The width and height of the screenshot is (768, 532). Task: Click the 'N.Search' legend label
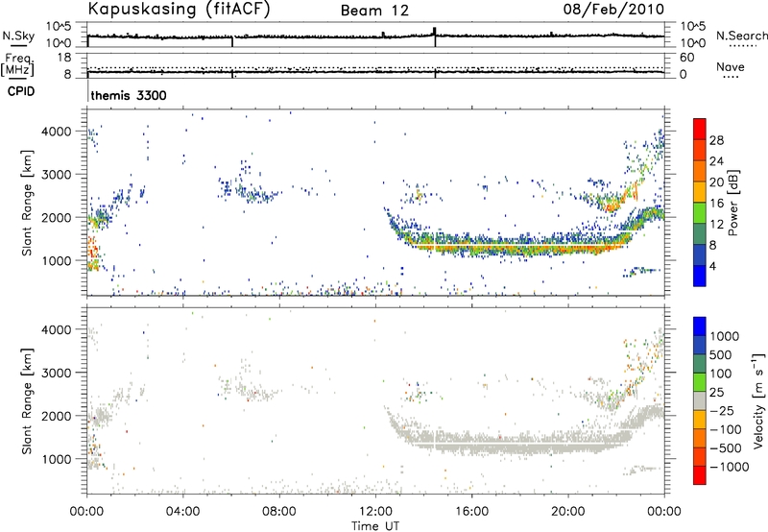741,36
